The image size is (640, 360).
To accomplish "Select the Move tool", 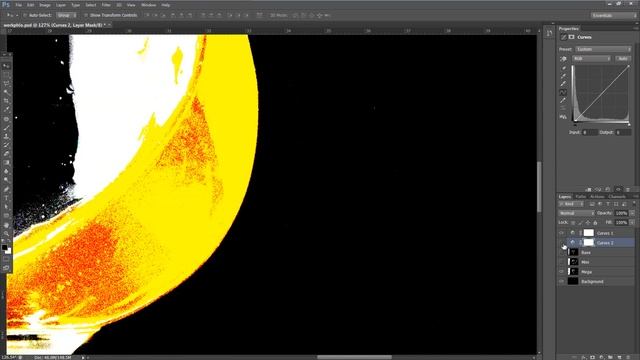I will pyautogui.click(x=6, y=66).
